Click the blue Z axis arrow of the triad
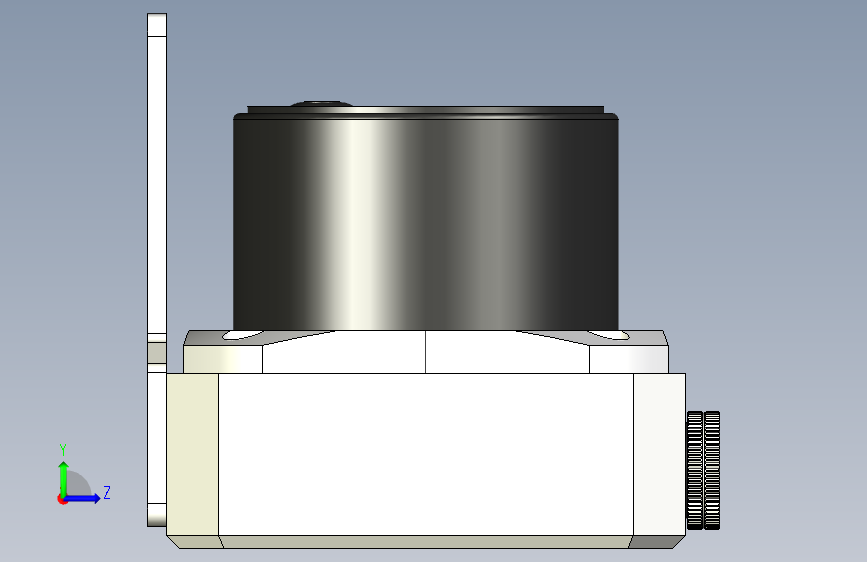This screenshot has height=562, width=867. (83, 498)
